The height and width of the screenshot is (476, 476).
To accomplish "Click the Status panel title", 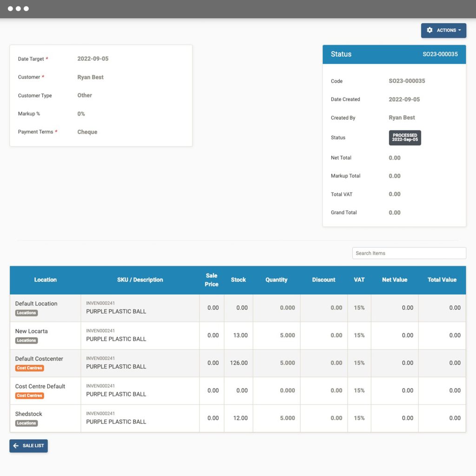I will tap(341, 54).
